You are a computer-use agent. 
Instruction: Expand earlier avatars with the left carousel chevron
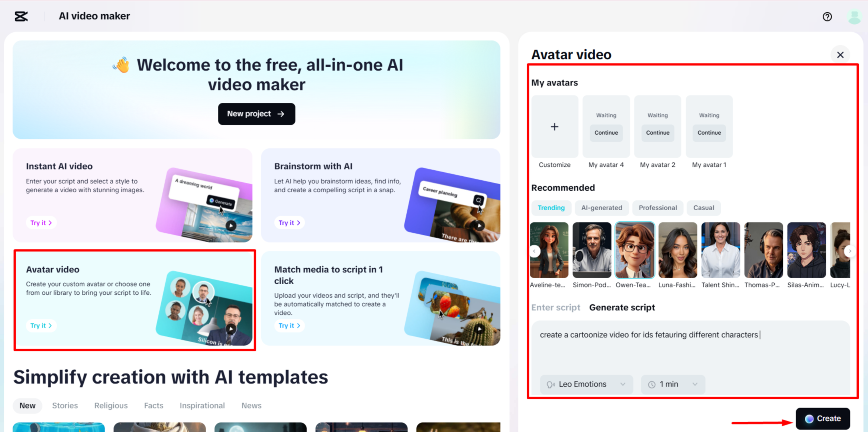tap(535, 251)
